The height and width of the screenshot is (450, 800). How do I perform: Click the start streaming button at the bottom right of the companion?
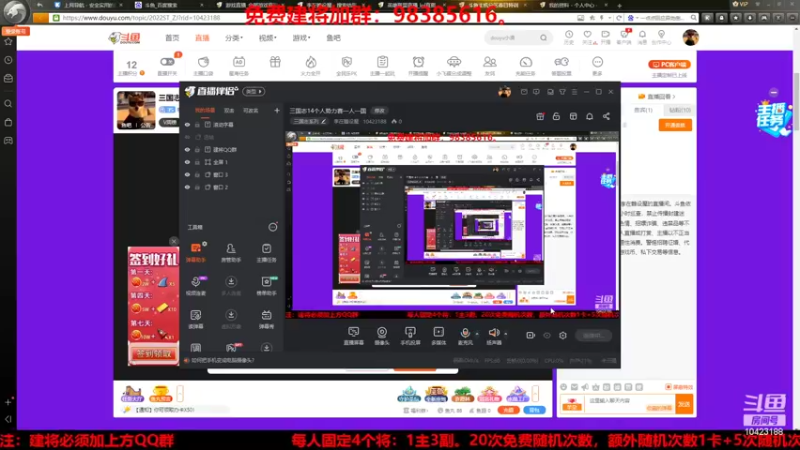(x=593, y=335)
